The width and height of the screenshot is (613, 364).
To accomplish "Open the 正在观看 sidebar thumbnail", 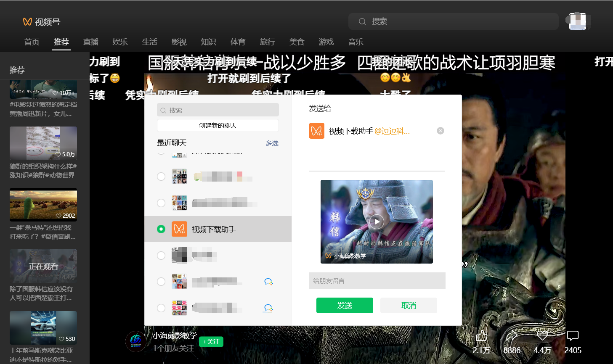I will (43, 266).
